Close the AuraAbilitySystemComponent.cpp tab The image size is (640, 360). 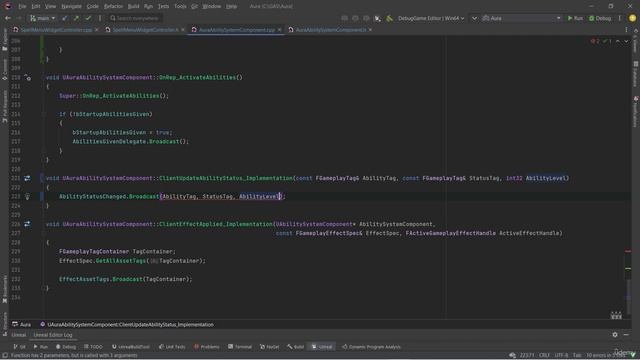tap(280, 30)
